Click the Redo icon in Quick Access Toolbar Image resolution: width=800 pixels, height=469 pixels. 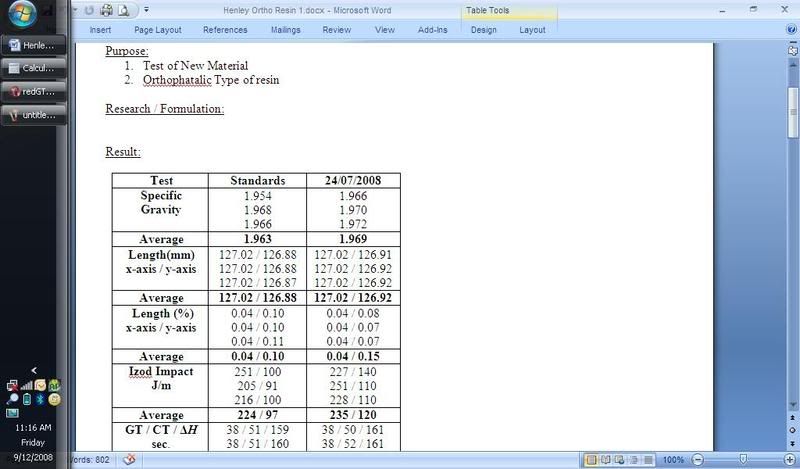(x=90, y=11)
